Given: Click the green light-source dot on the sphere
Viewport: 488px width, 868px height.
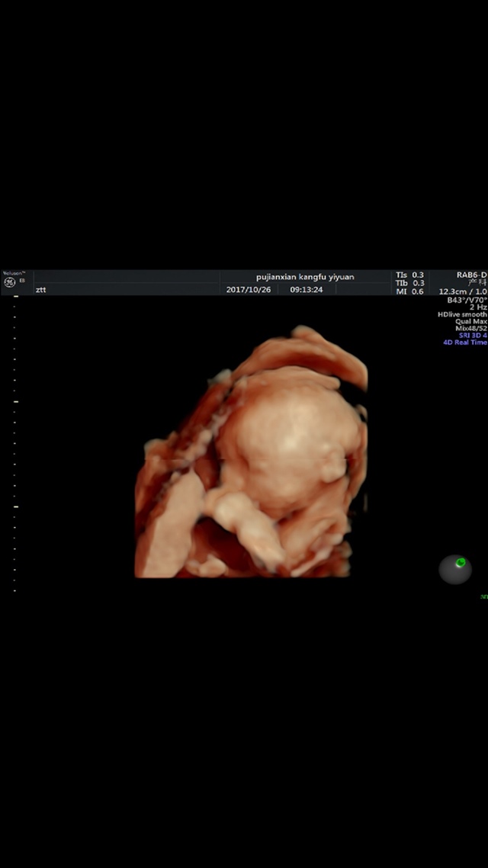Looking at the screenshot, I should click(x=461, y=562).
